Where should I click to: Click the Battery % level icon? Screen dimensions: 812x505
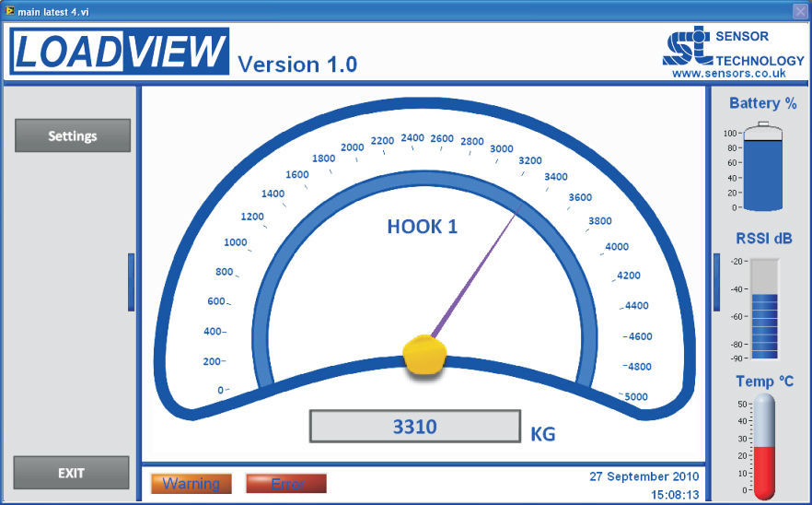(x=762, y=169)
